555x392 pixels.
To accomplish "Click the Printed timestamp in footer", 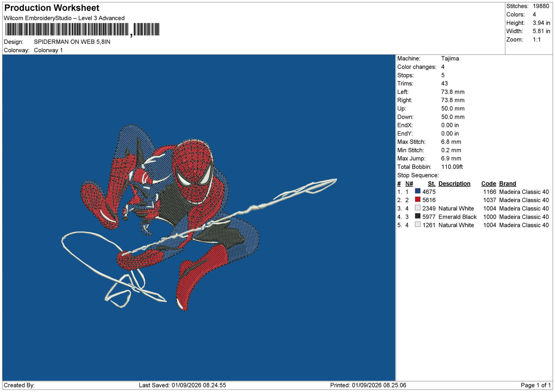I will click(368, 385).
